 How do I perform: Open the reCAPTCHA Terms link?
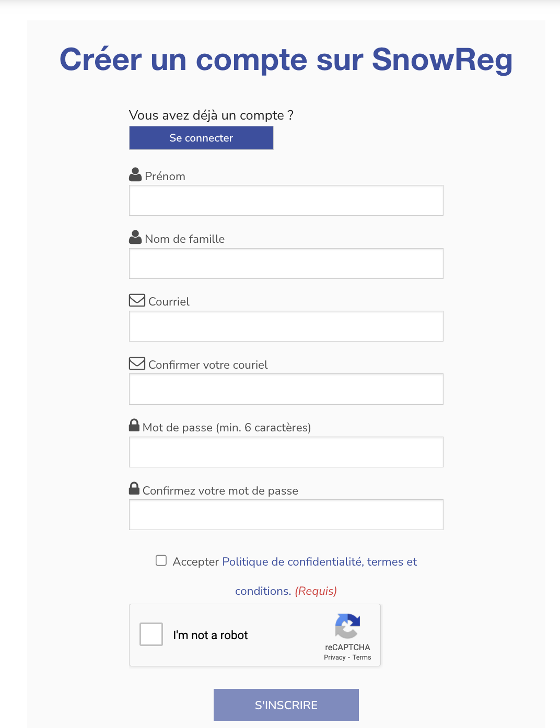361,657
